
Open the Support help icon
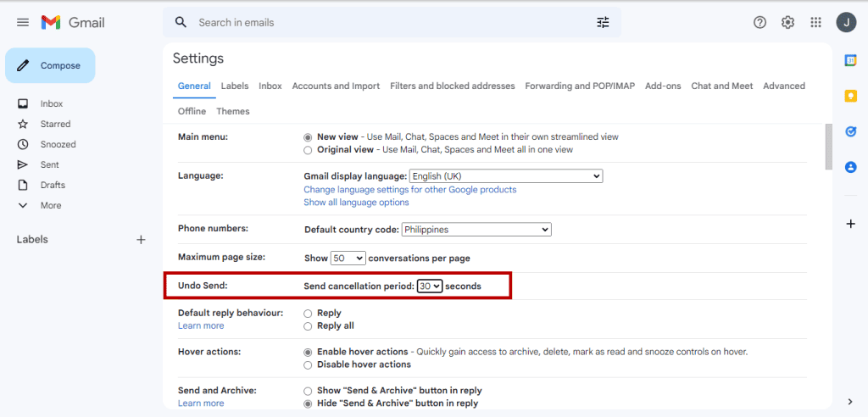click(x=760, y=22)
